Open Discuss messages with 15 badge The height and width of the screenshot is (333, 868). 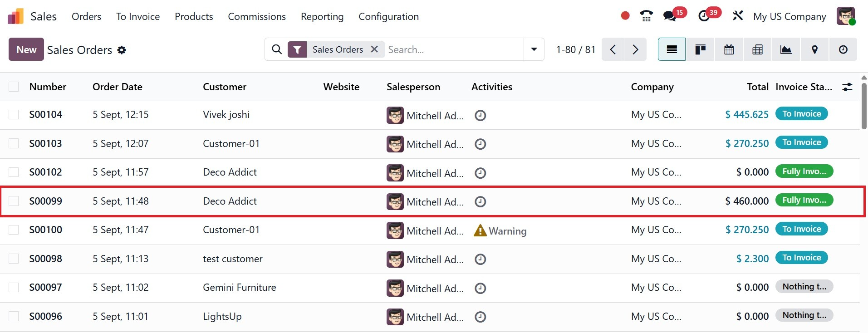[x=670, y=16]
